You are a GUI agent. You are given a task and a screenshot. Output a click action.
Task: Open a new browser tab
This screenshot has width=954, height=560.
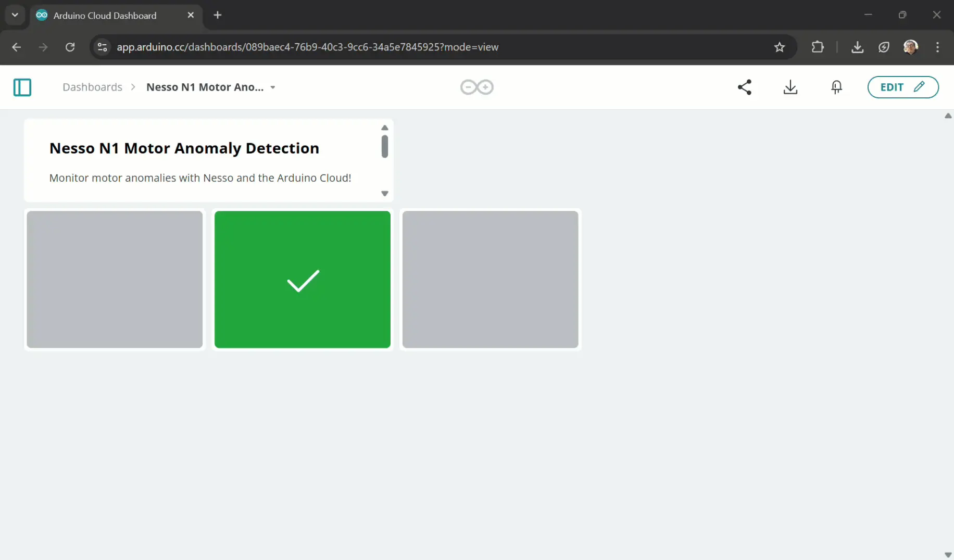(x=218, y=15)
